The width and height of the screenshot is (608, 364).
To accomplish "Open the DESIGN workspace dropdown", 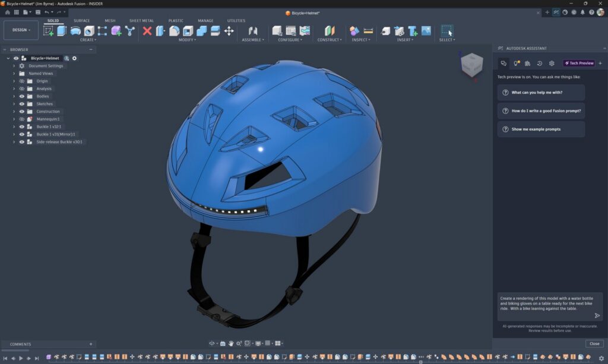I will click(x=21, y=30).
